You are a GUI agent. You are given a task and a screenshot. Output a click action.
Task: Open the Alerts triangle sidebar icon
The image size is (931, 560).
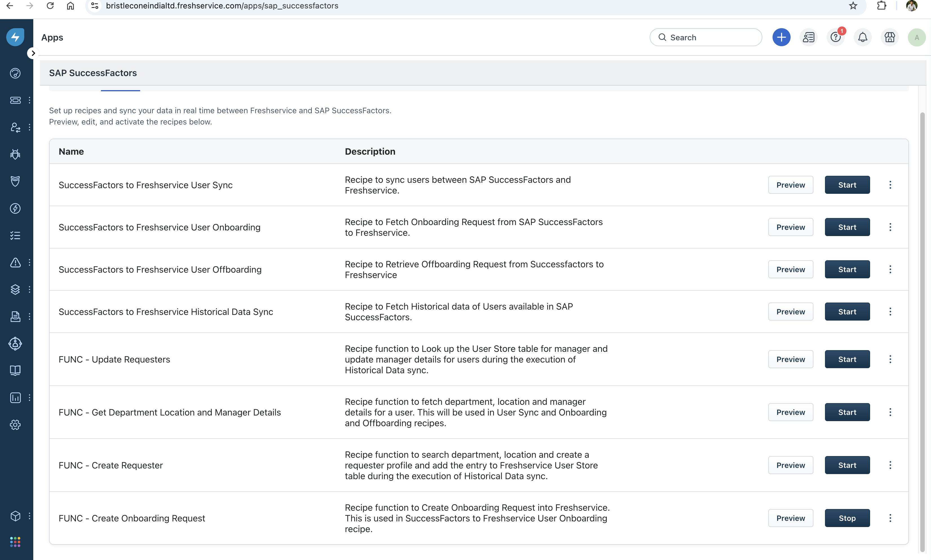15,262
